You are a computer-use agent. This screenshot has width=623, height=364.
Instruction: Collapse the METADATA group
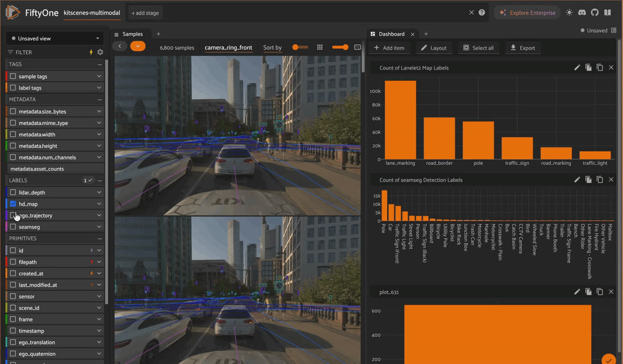point(100,99)
